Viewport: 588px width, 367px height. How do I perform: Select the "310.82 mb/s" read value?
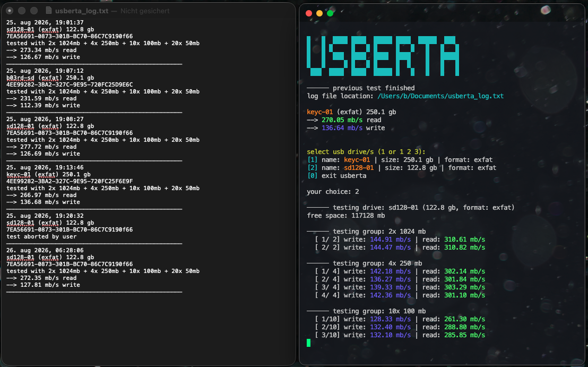coord(465,247)
